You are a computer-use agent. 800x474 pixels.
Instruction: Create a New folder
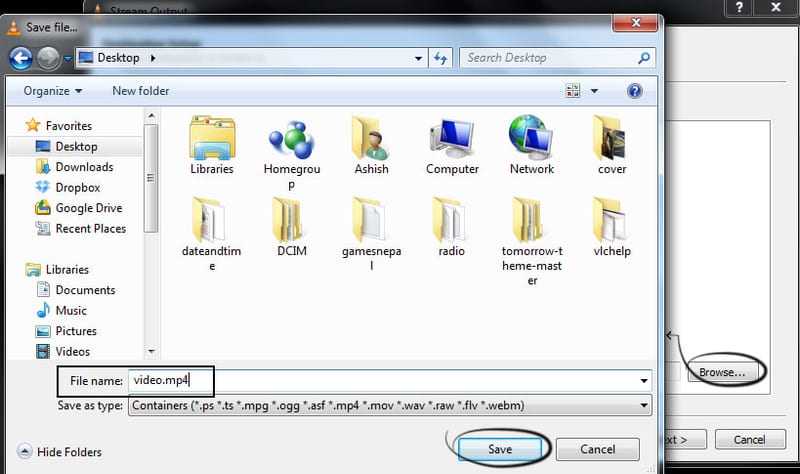(140, 91)
